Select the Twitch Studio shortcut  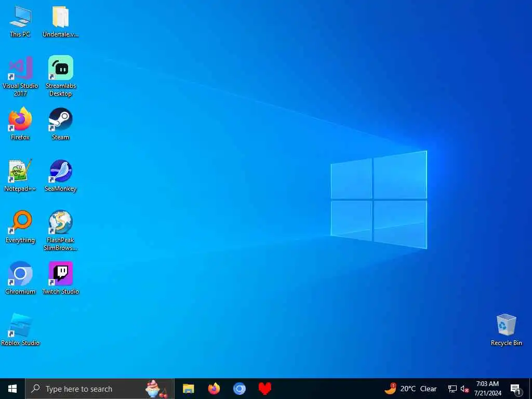tap(60, 278)
